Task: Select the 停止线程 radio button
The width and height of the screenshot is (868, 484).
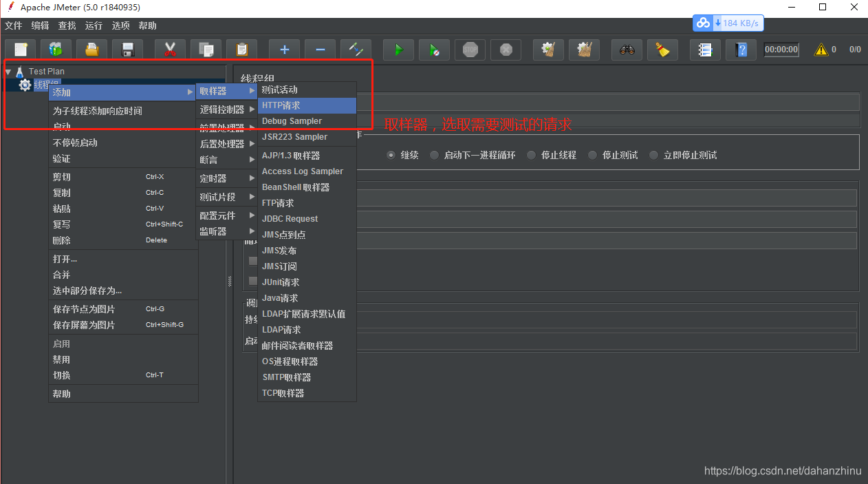Action: 531,155
